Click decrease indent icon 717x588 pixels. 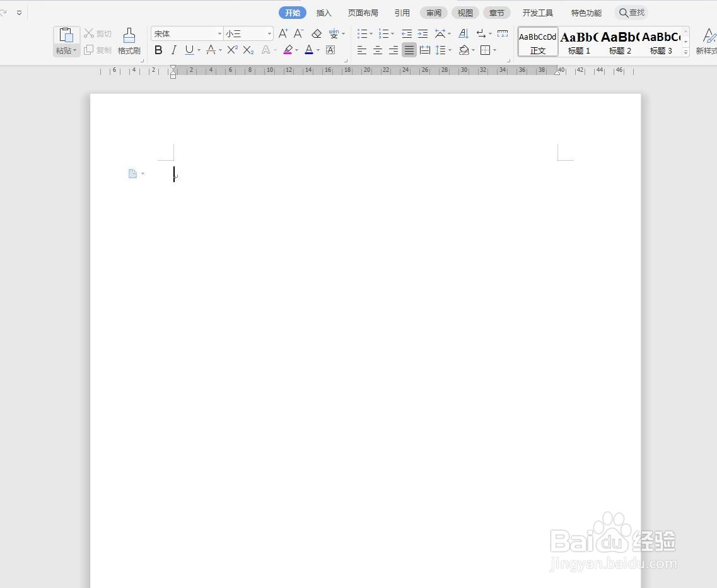(x=407, y=33)
